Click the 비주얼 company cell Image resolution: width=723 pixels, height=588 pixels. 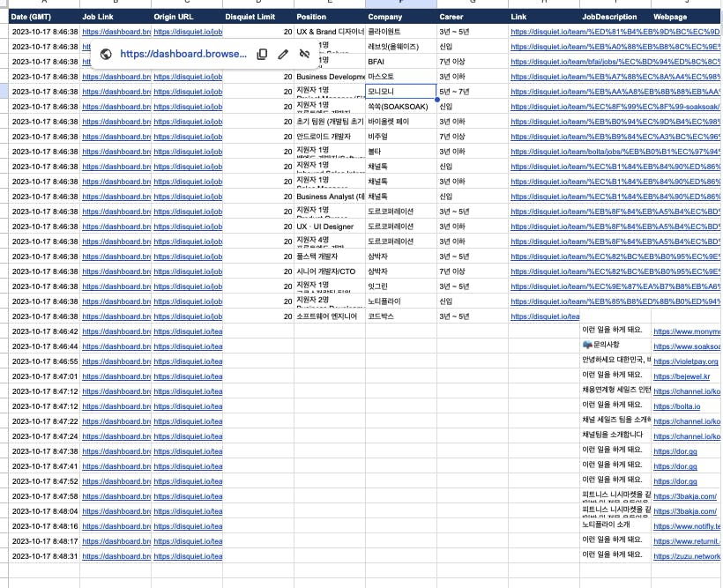click(401, 137)
